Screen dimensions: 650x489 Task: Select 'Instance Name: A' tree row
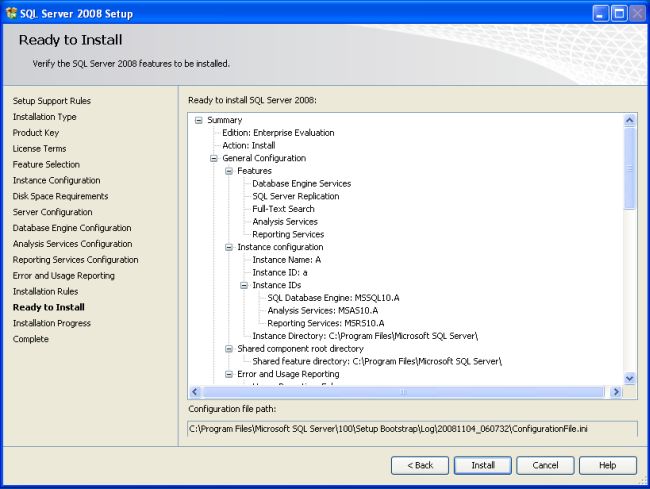(286, 260)
